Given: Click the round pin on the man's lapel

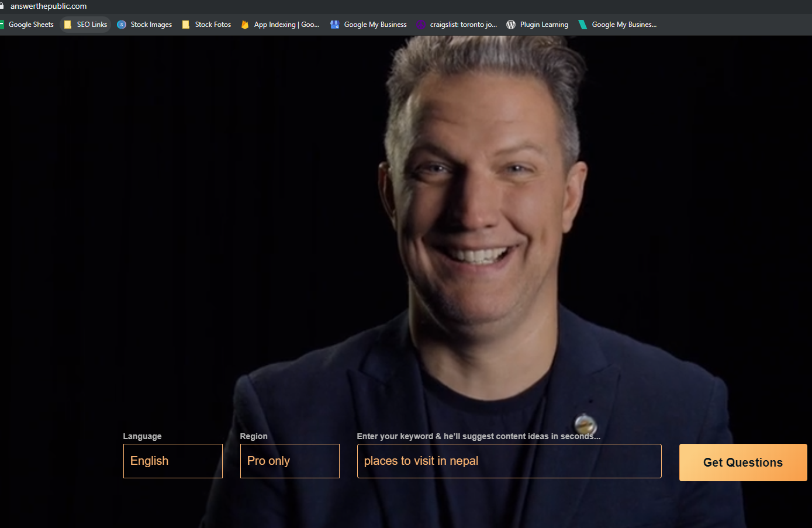Looking at the screenshot, I should coord(584,423).
